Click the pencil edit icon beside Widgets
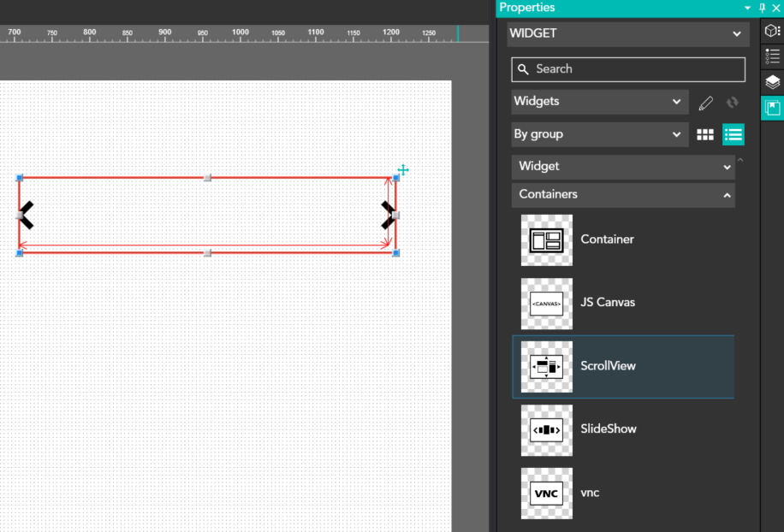 tap(705, 103)
